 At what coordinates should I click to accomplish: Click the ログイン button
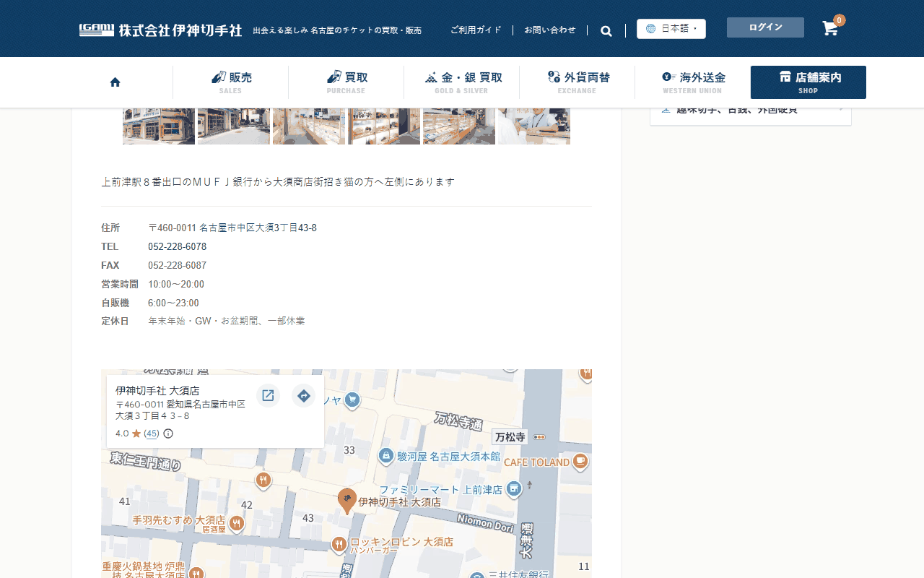765,27
